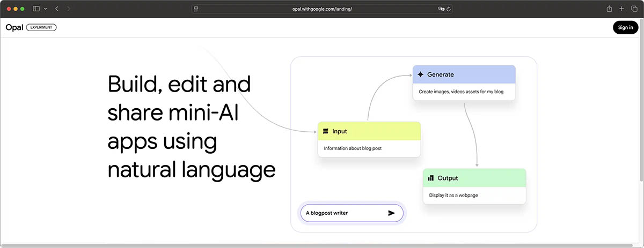
Task: Click the Sign in button
Action: tap(625, 28)
